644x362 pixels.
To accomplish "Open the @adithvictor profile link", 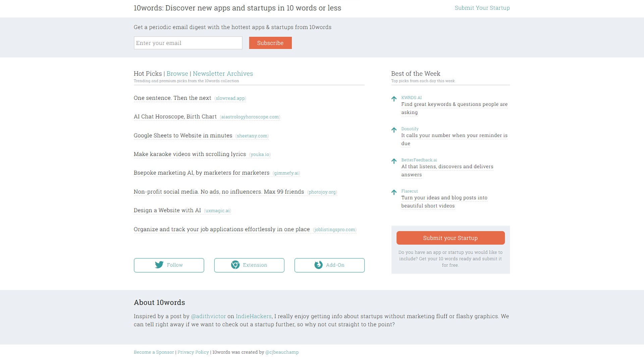I will [208, 316].
